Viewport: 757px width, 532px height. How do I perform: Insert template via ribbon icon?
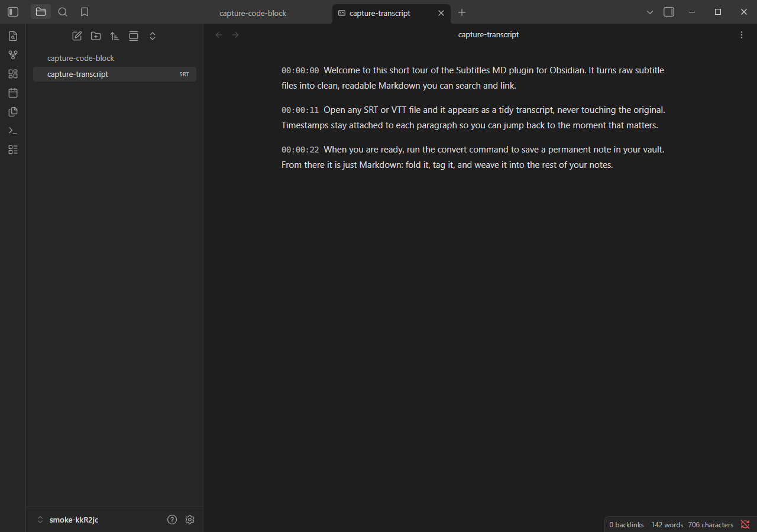[x=13, y=112]
